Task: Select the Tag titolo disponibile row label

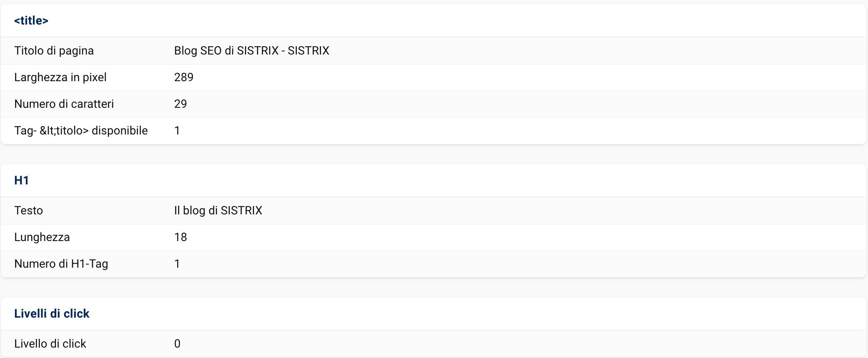Action: pos(81,130)
